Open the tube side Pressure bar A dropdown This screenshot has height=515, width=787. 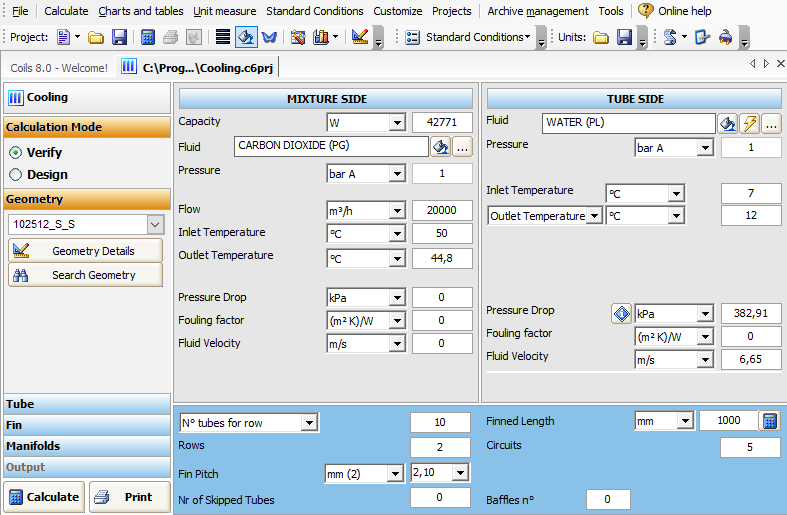tap(705, 148)
